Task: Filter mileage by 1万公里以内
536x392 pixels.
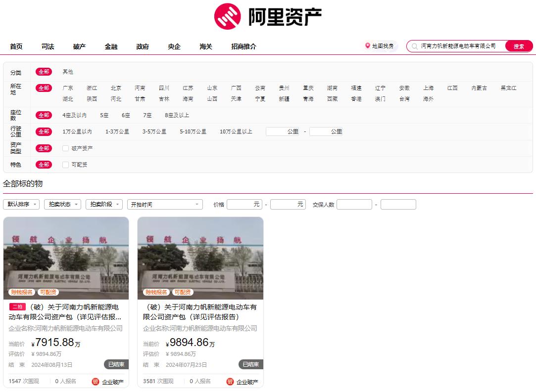Action: pyautogui.click(x=77, y=131)
